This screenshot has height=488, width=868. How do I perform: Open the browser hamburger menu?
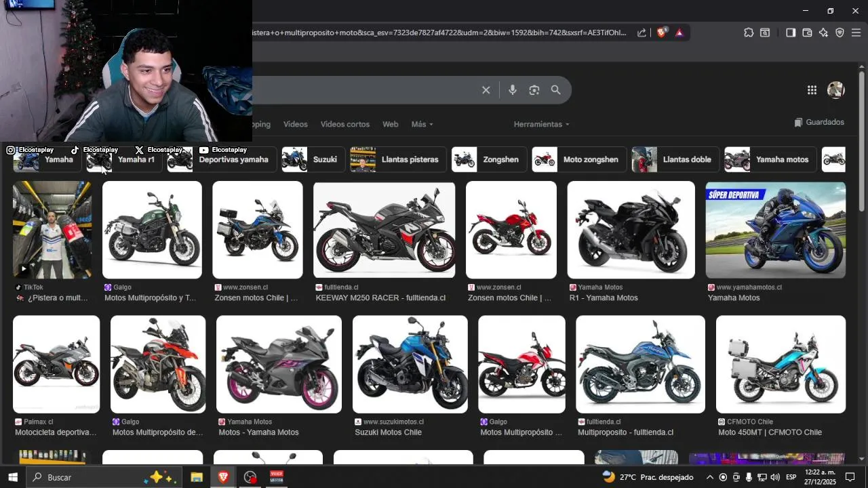856,33
